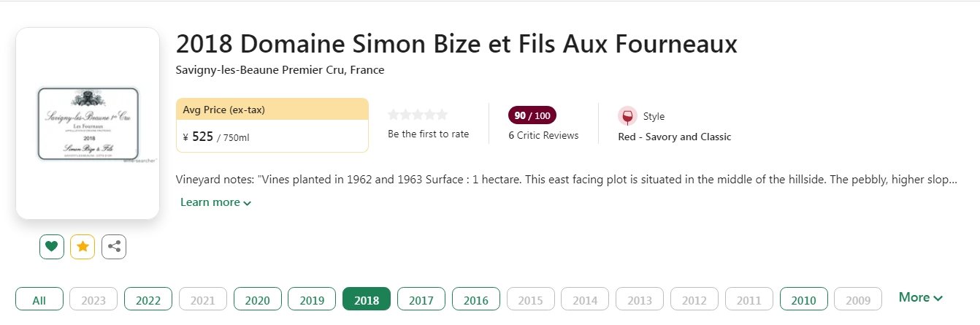The width and height of the screenshot is (980, 325).
Task: Select the 2010 vintage
Action: pyautogui.click(x=803, y=299)
